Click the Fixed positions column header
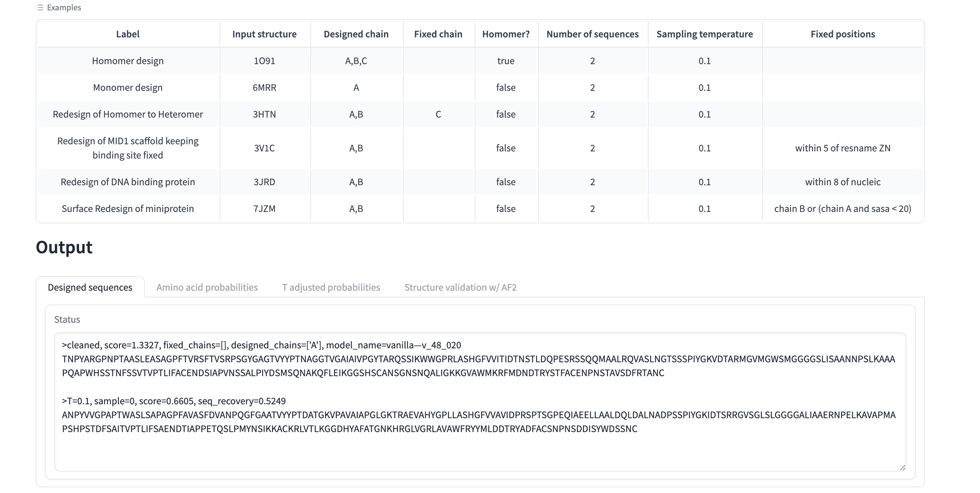The height and width of the screenshot is (493, 980). coord(842,34)
